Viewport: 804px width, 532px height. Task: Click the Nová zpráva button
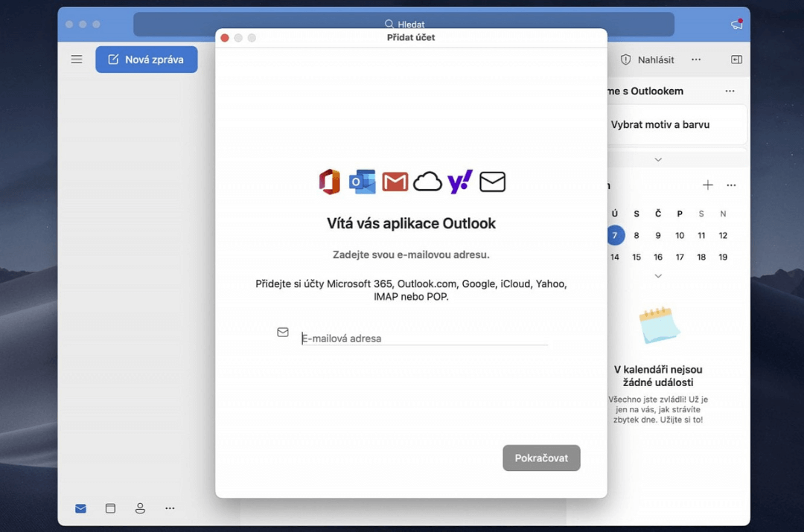147,60
